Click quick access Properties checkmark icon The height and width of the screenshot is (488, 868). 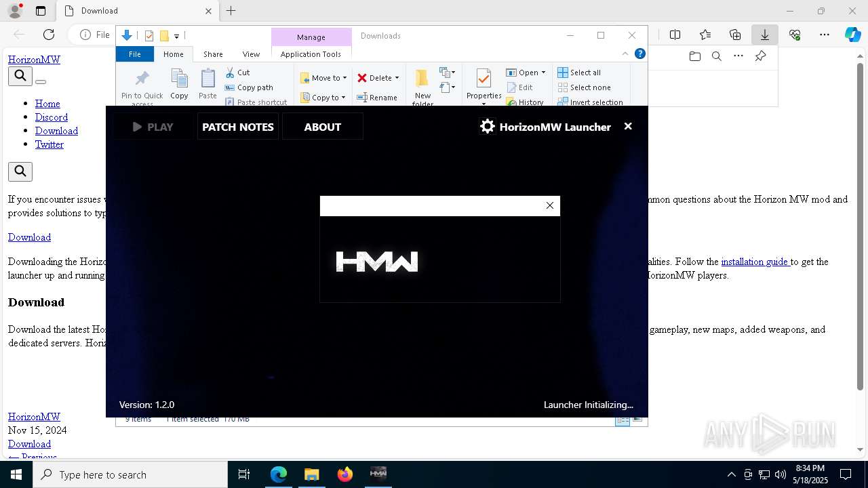149,36
